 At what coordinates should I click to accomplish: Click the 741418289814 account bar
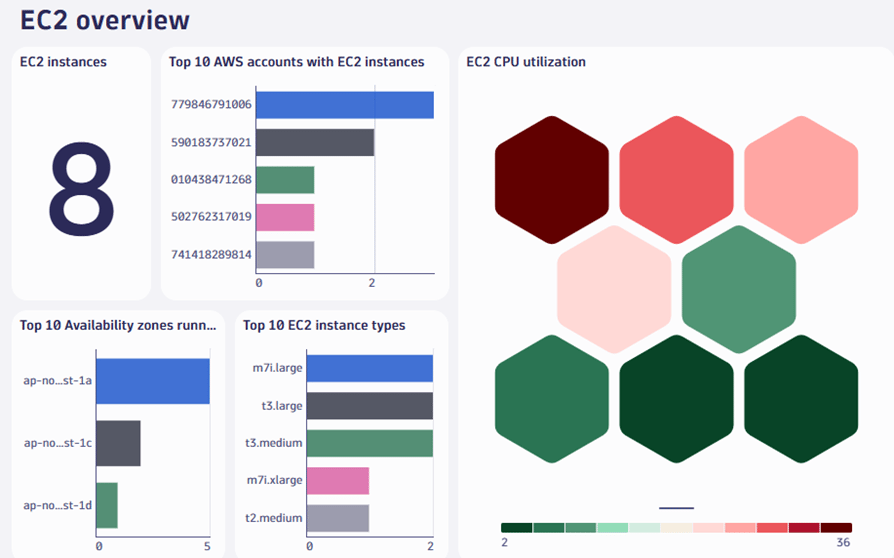coord(285,256)
